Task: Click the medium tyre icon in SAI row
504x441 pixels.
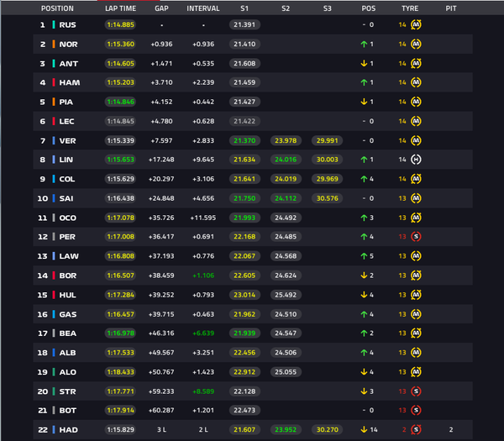Action: tap(416, 198)
